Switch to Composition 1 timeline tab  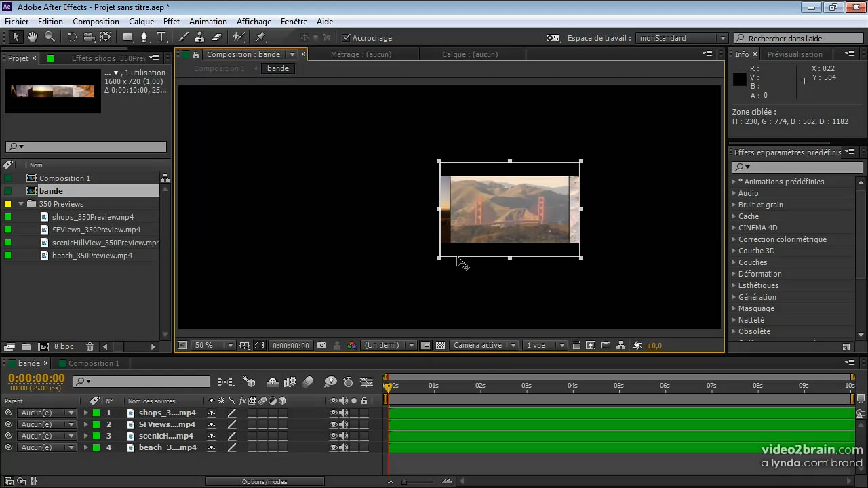(94, 363)
